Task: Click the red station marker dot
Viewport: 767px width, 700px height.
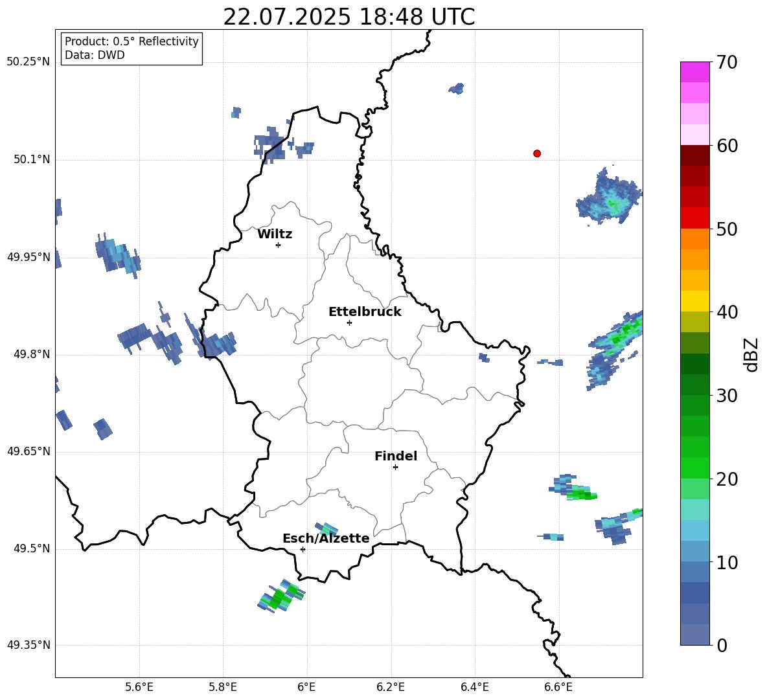Action: [x=537, y=153]
